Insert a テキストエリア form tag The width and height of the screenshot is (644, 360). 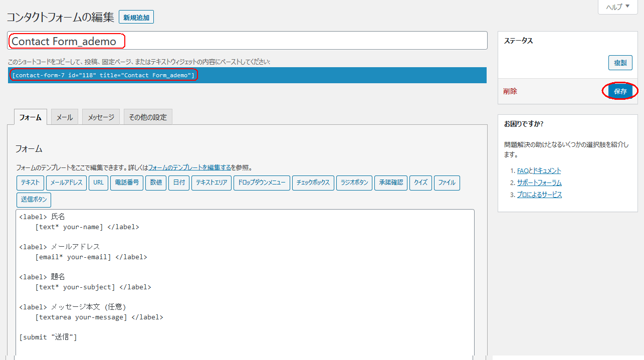click(x=211, y=183)
